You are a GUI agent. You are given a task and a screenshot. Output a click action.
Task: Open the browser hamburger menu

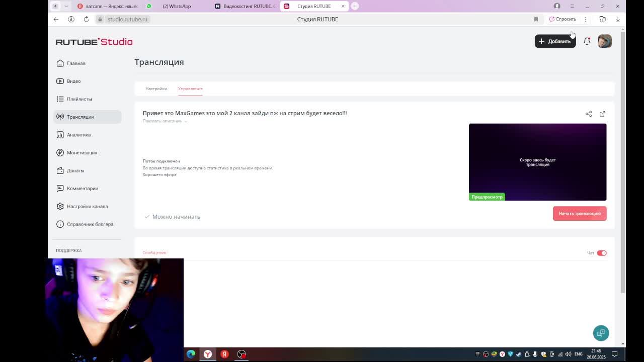point(572,6)
